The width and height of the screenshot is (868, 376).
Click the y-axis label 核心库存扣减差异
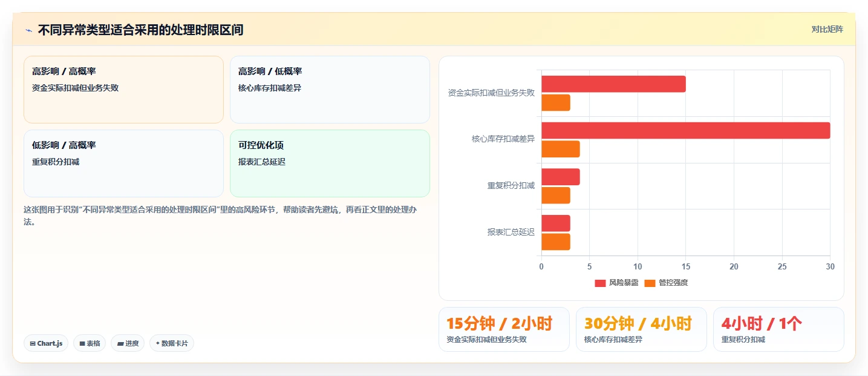point(503,139)
